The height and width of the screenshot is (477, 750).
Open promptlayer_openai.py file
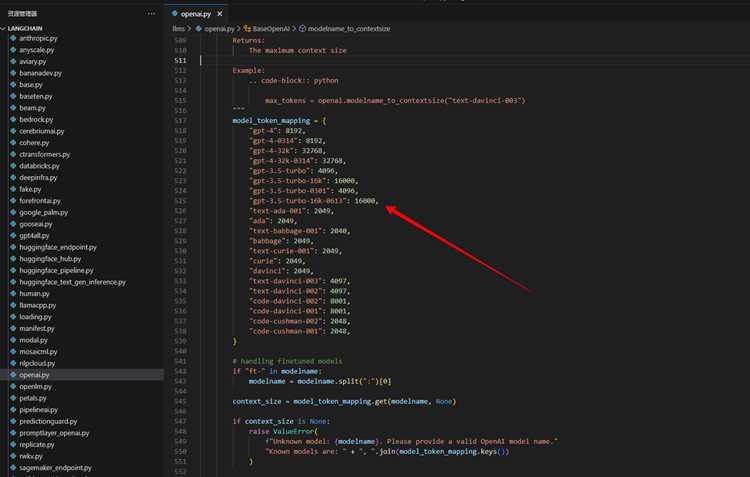point(54,433)
